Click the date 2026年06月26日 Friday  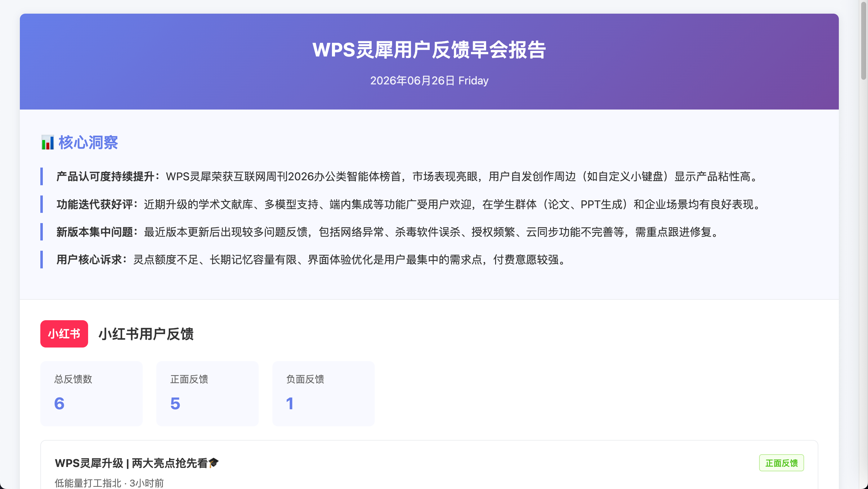pyautogui.click(x=429, y=81)
